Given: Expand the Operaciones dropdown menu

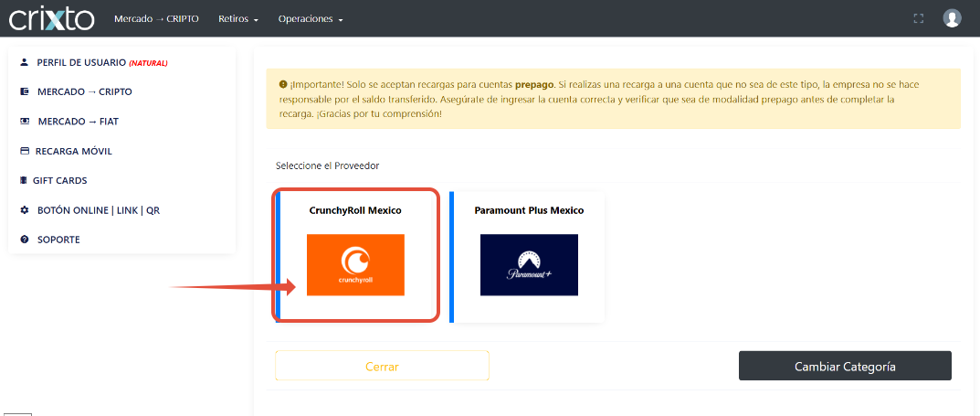Looking at the screenshot, I should pyautogui.click(x=311, y=19).
